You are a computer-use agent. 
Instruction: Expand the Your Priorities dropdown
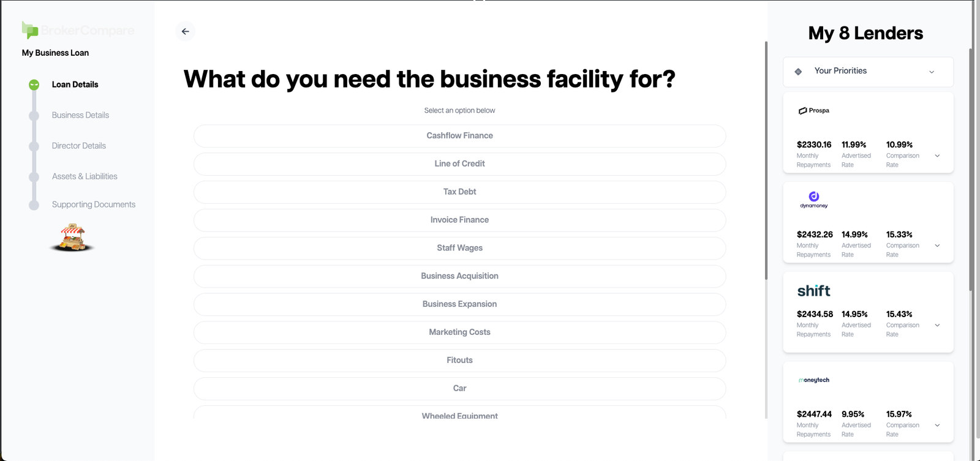pos(931,72)
